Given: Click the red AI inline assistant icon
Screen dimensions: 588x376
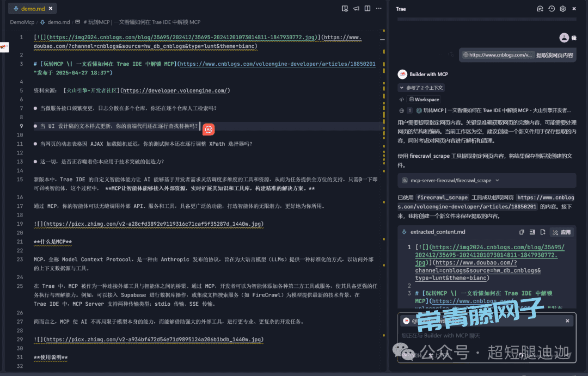Looking at the screenshot, I should tap(209, 130).
